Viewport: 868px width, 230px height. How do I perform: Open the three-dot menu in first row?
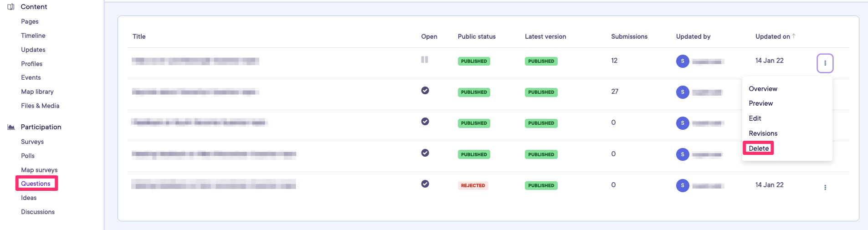(825, 63)
